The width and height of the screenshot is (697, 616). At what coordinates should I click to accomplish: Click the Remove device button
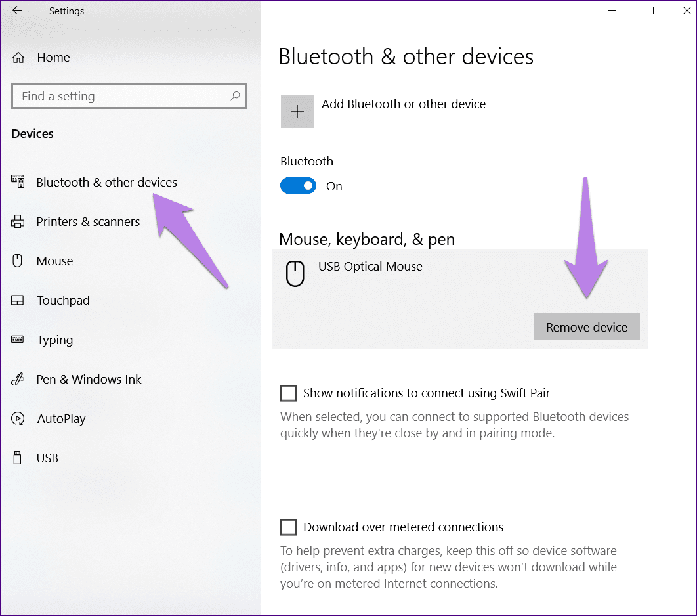[587, 327]
